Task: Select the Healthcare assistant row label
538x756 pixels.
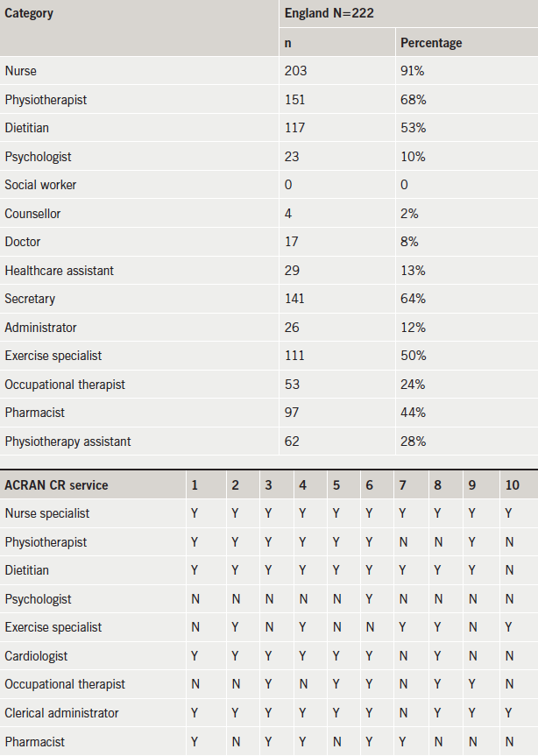Action: [59, 271]
